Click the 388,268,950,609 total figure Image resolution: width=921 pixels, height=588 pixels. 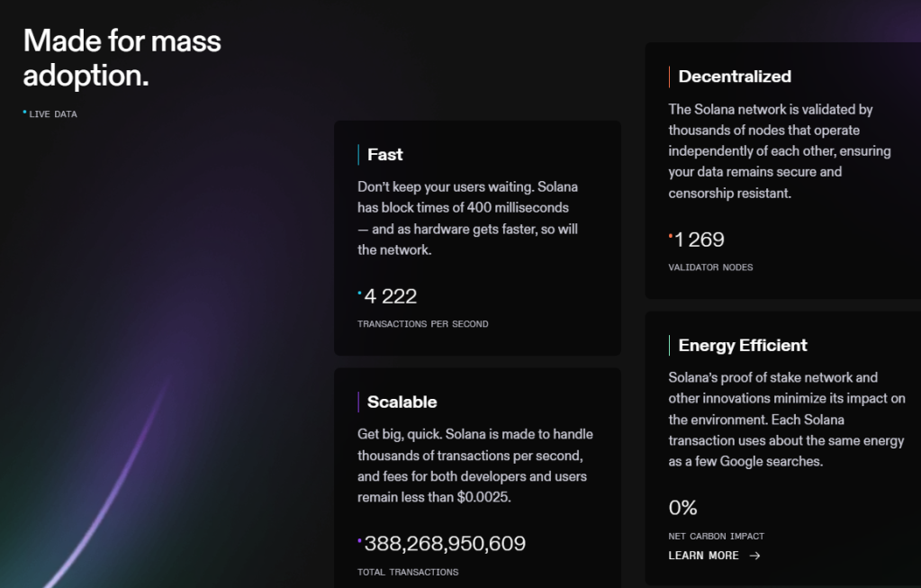coord(445,544)
